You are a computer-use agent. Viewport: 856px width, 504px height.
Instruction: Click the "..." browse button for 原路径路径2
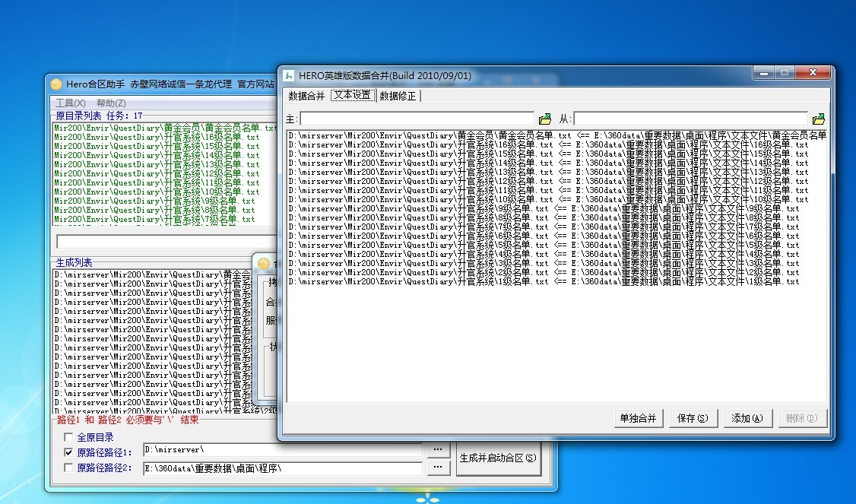[x=437, y=468]
